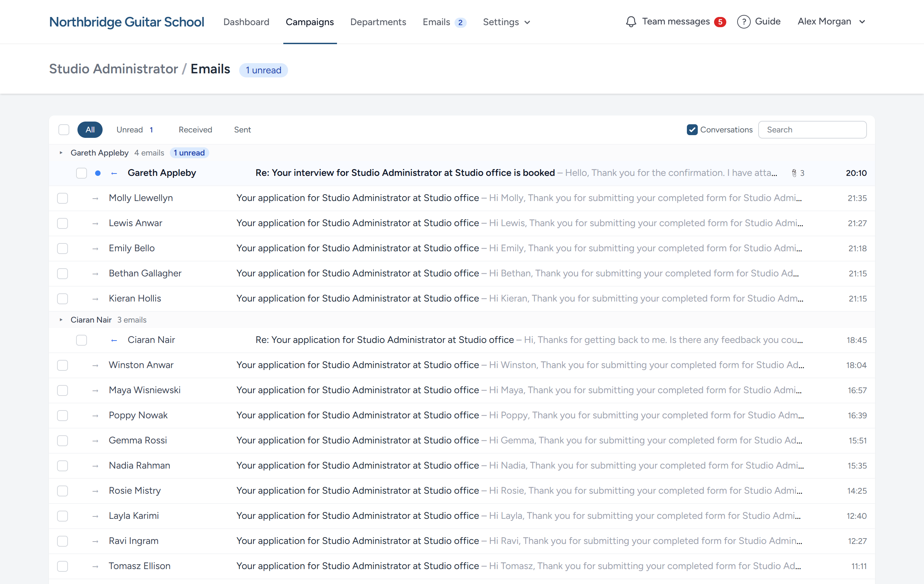
Task: Click the Search input field
Action: pos(812,130)
